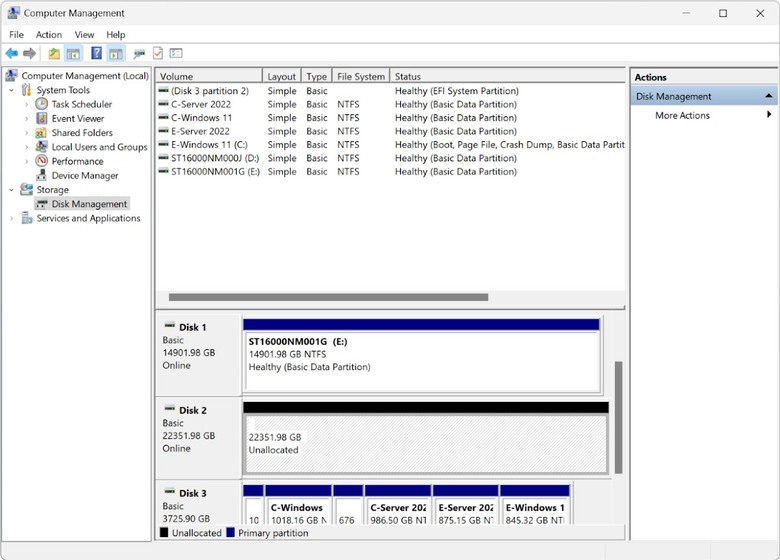
Task: Select the E-Server 875.15 GB partition block
Action: point(466,505)
